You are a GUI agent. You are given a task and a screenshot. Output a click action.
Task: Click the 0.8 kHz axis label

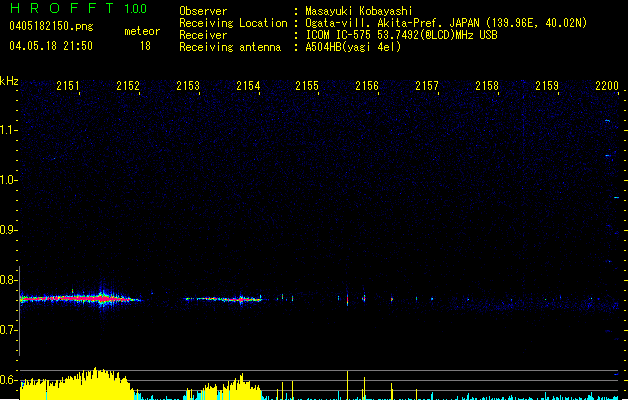(8, 280)
